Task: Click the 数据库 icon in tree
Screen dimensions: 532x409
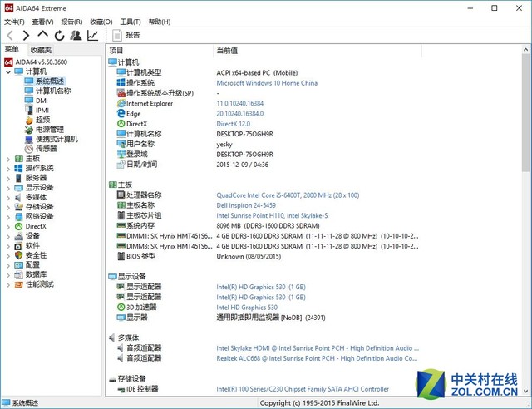Action: [18, 274]
